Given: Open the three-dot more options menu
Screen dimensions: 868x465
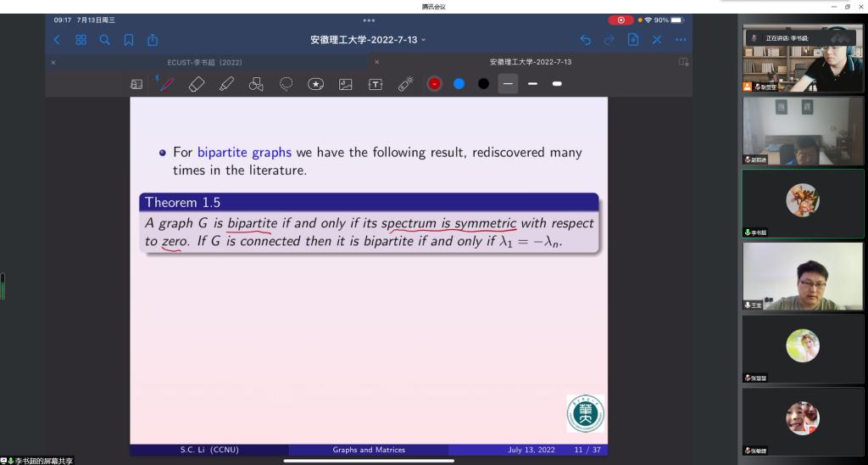Looking at the screenshot, I should click(681, 40).
